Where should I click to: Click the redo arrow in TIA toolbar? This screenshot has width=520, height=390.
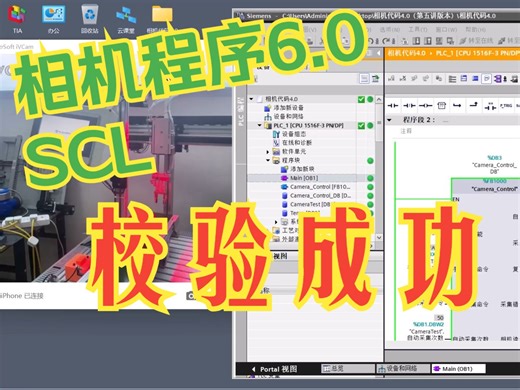tap(387, 41)
